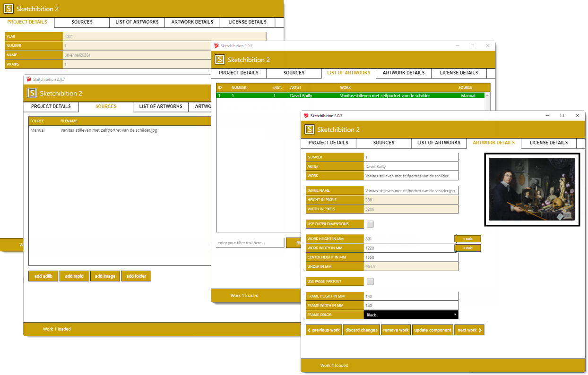Click the Filename column header in Sources window
Screen dimensions: 588x375
(x=69, y=121)
